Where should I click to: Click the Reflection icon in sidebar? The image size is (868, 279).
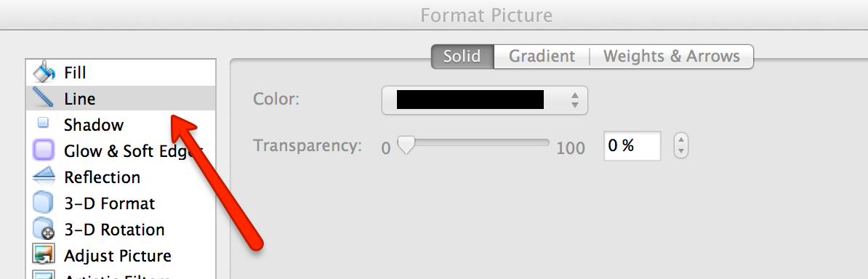coord(44,176)
